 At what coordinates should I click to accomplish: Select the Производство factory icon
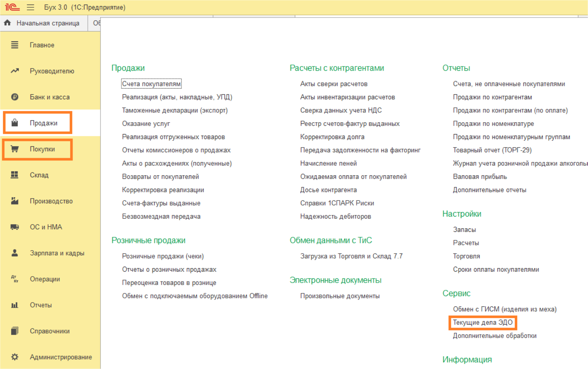pyautogui.click(x=15, y=201)
